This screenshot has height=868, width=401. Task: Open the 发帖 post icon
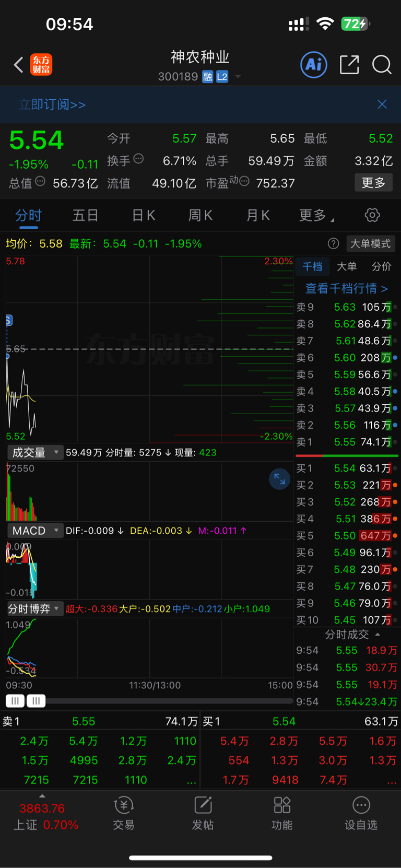(203, 813)
